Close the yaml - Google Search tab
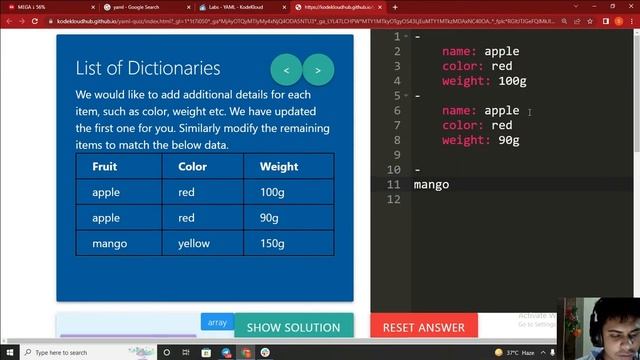 click(x=189, y=7)
